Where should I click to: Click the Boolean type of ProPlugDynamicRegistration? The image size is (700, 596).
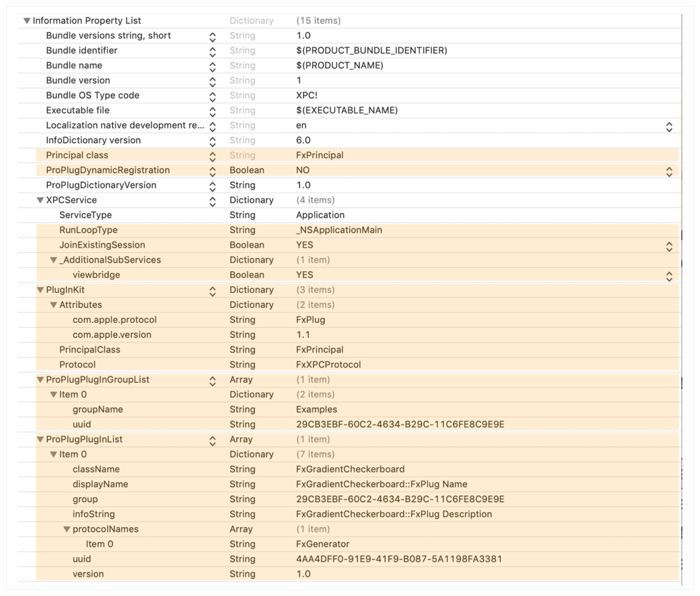click(x=247, y=170)
